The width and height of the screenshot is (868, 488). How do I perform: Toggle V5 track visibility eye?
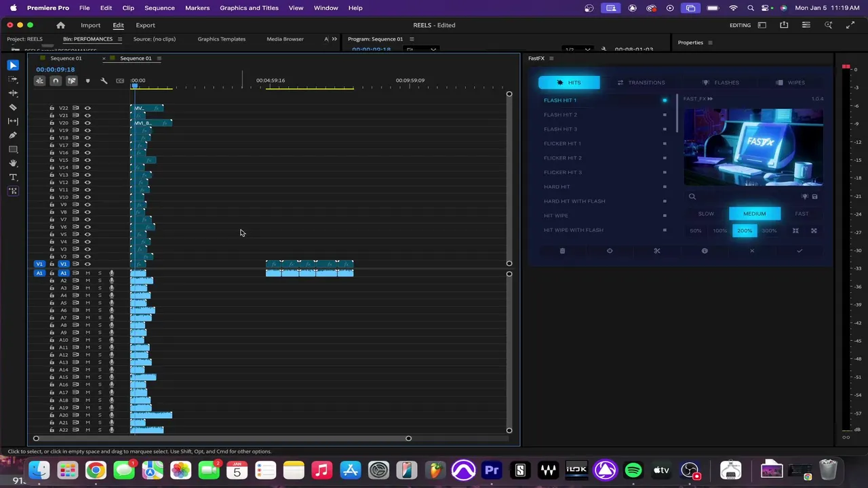[x=87, y=235]
